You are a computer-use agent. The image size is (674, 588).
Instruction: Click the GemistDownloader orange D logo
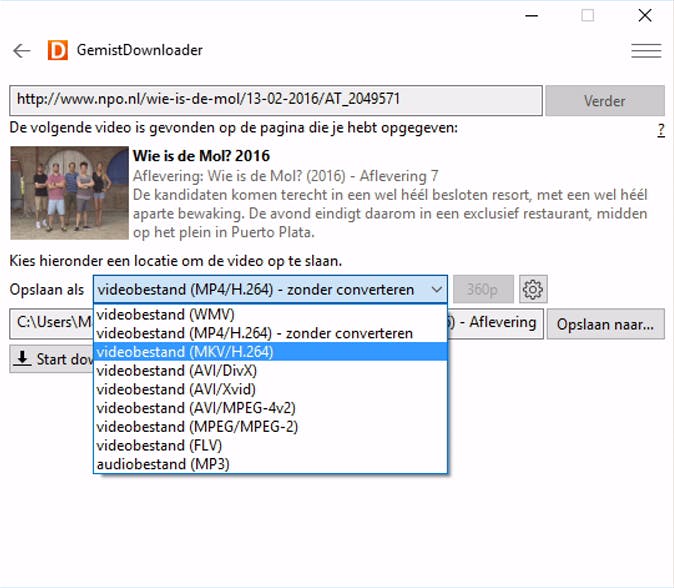click(x=58, y=50)
